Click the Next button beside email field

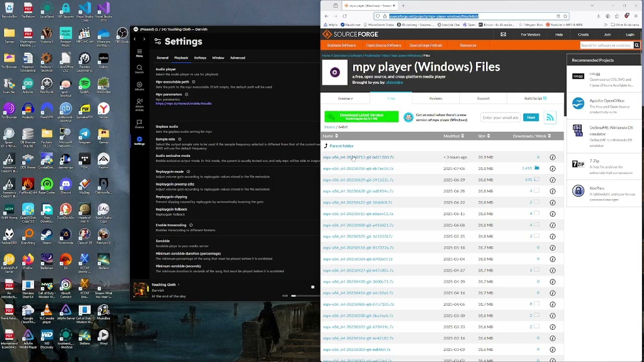pos(531,117)
